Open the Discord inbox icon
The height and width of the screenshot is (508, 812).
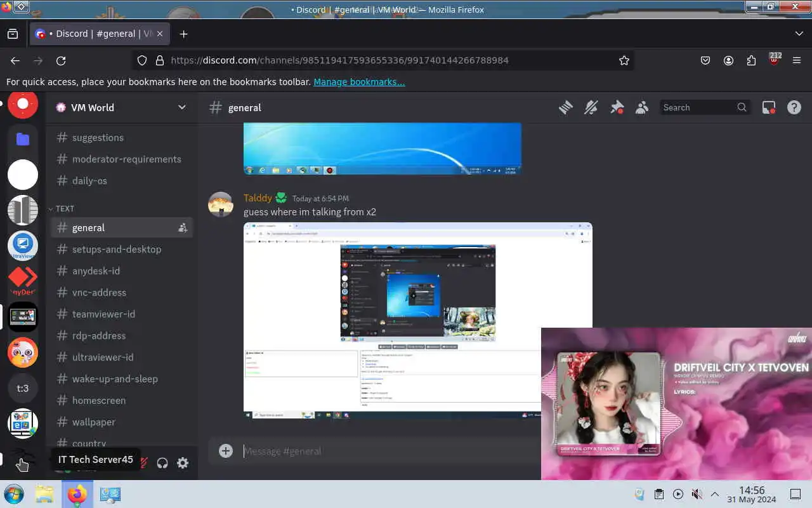click(769, 107)
